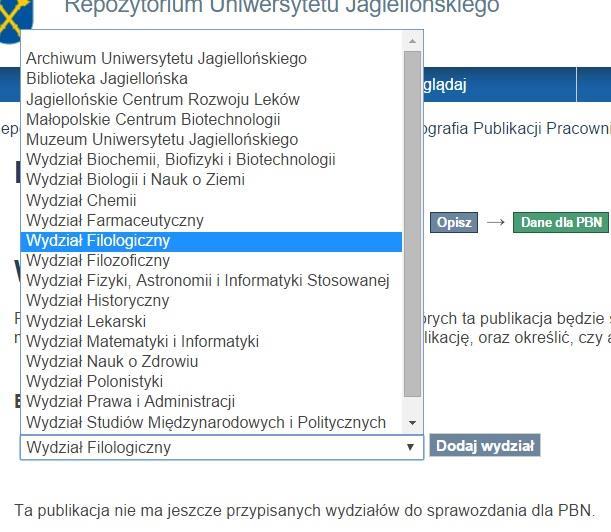611x532 pixels.
Task: Select Muzeum Uniwersytetu Jagiellońskiego
Action: point(211,140)
